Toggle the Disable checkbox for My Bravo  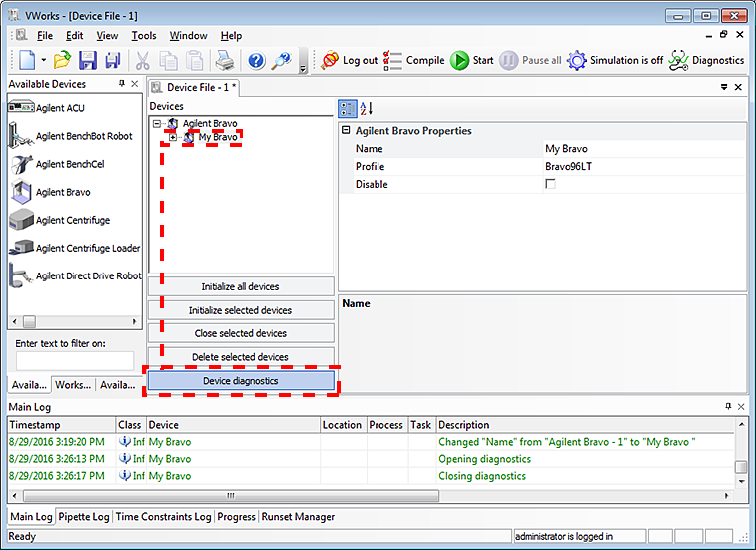coord(550,185)
